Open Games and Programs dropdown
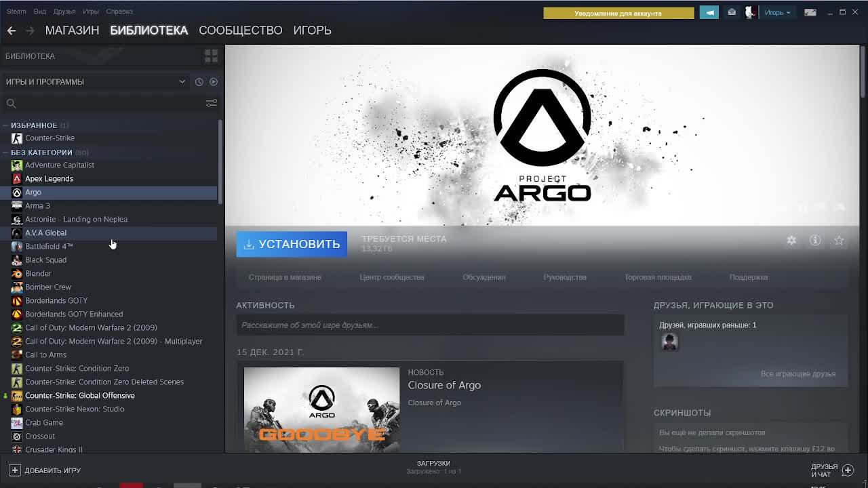 click(x=95, y=82)
